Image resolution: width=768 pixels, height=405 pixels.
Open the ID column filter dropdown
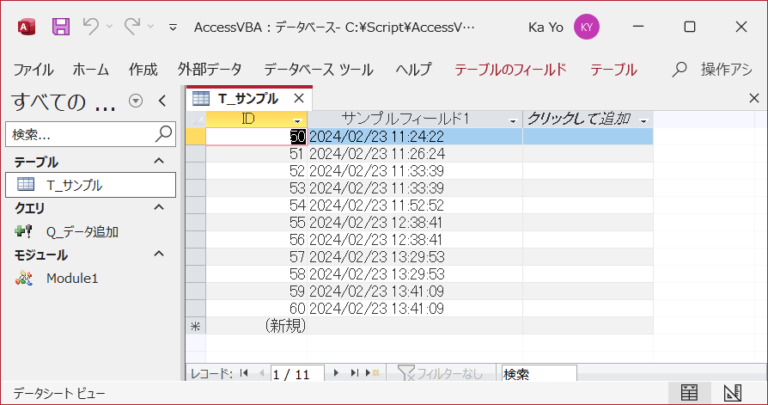297,120
